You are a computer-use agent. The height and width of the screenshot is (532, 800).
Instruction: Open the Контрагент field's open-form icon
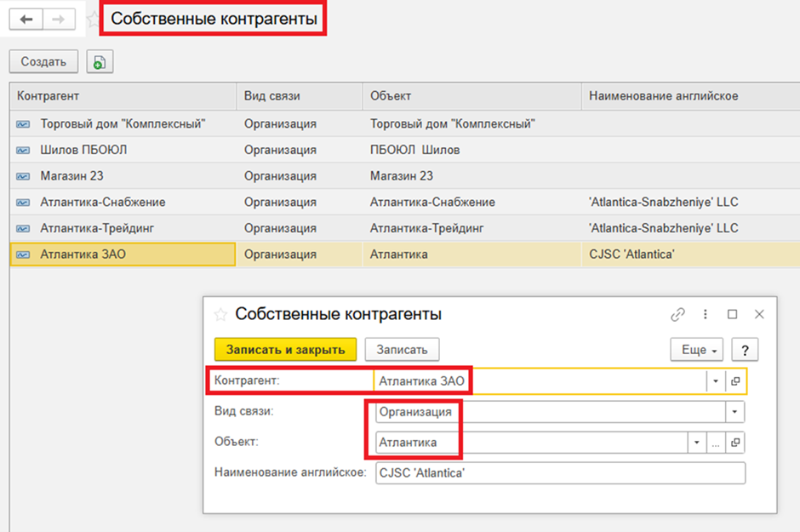point(735,381)
